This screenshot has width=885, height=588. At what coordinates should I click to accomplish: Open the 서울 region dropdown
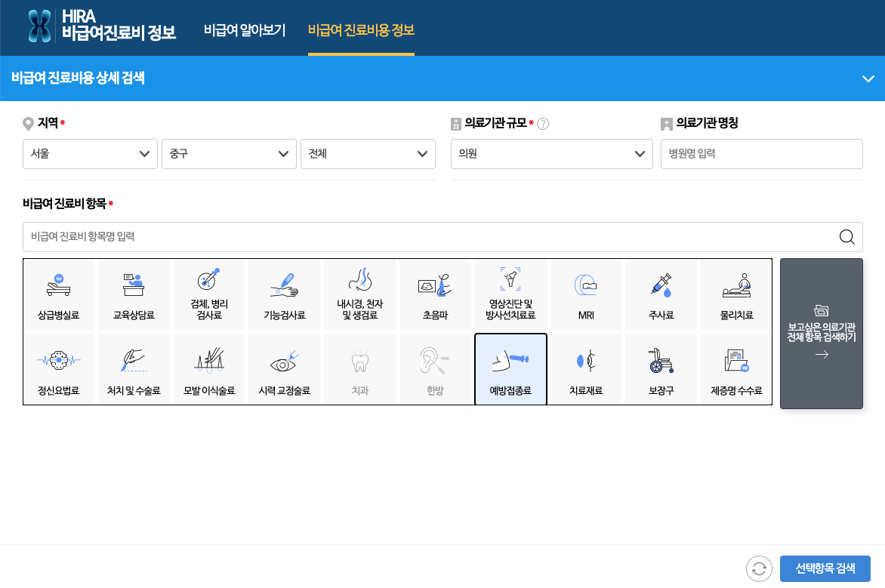pyautogui.click(x=90, y=154)
